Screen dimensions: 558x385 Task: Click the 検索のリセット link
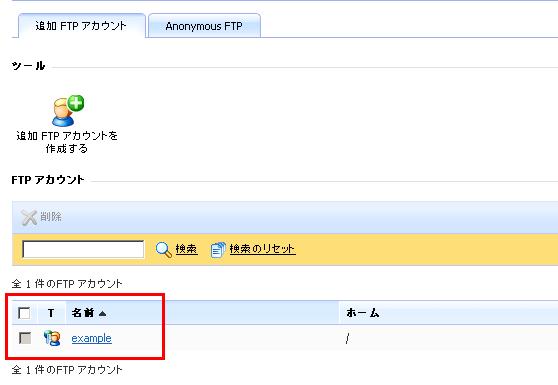tap(262, 249)
